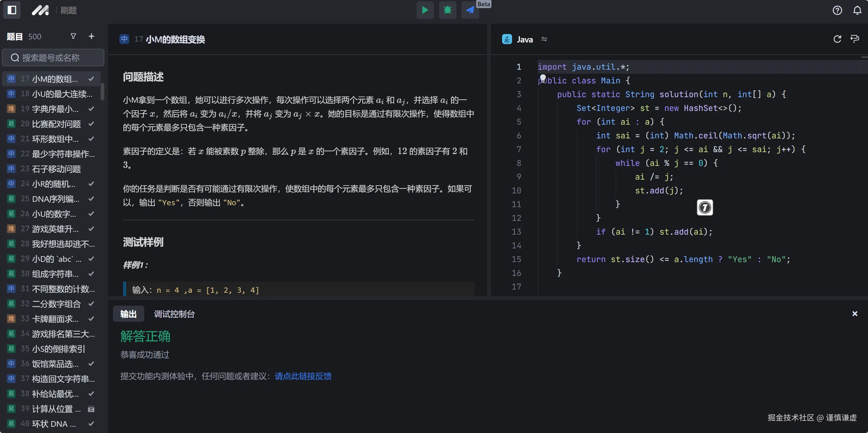Toggle the sidebar panel icon at top left
Screen dimensions: 868x433
pyautogui.click(x=12, y=10)
